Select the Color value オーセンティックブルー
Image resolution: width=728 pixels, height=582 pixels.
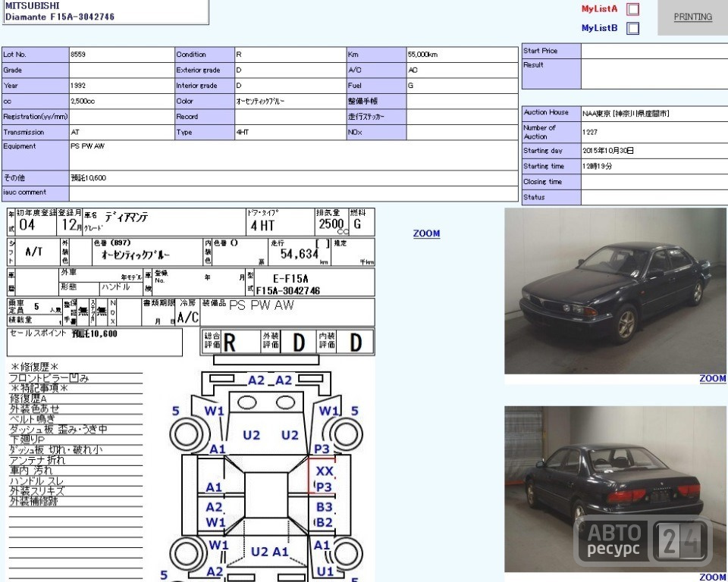tap(260, 102)
